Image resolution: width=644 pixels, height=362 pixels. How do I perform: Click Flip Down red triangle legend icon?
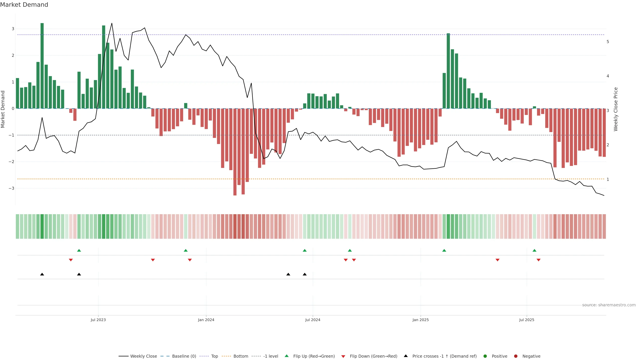343,356
